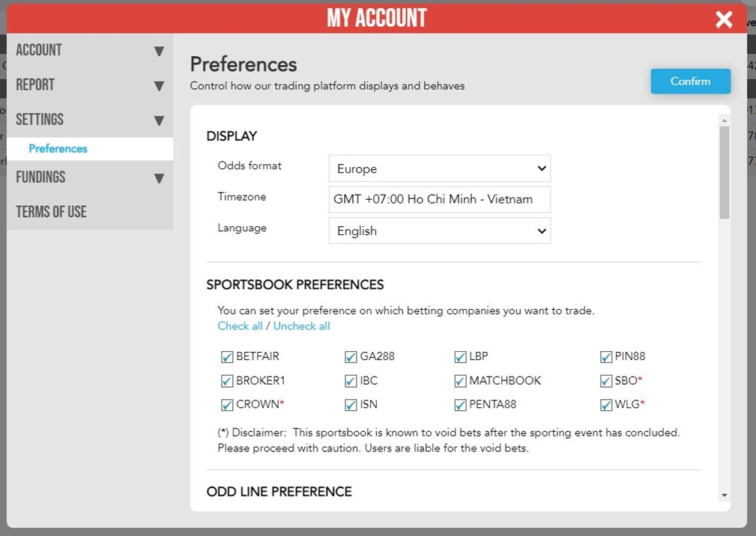Open the TERMS OF USE section
756x536 pixels.
[x=52, y=212]
